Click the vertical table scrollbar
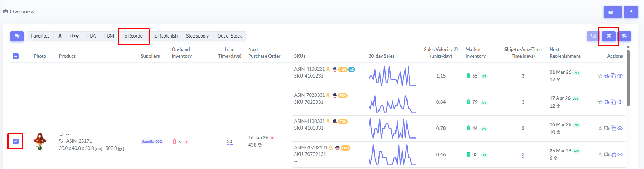644x169 pixels. point(628,78)
